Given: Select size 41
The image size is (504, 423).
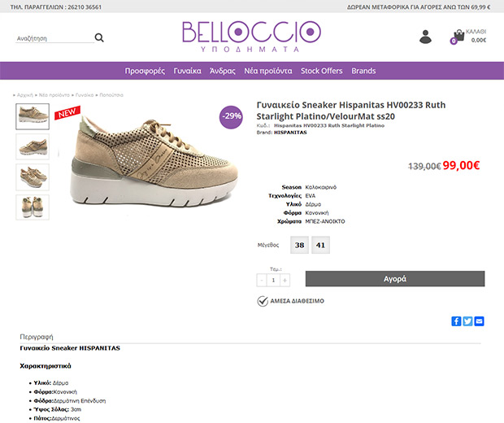Looking at the screenshot, I should 320,245.
